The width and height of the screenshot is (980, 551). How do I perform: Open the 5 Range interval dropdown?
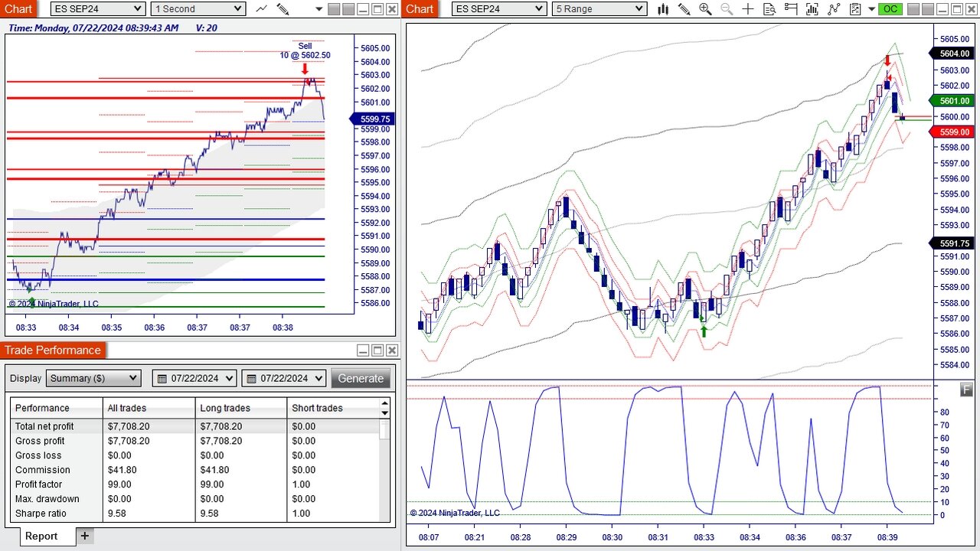point(599,9)
